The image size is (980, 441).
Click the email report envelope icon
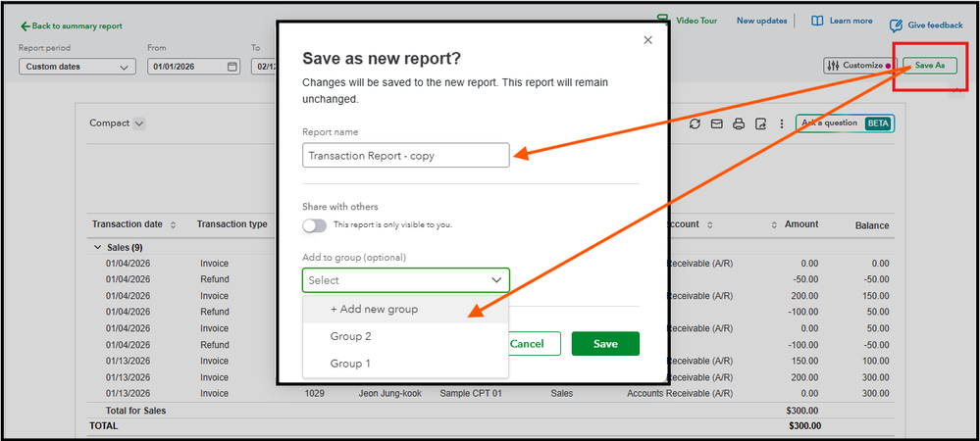[716, 123]
